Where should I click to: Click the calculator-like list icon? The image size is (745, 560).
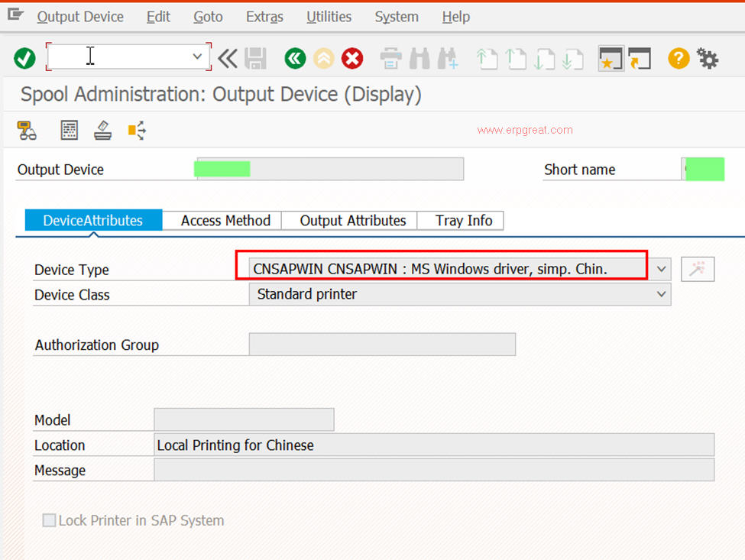70,130
